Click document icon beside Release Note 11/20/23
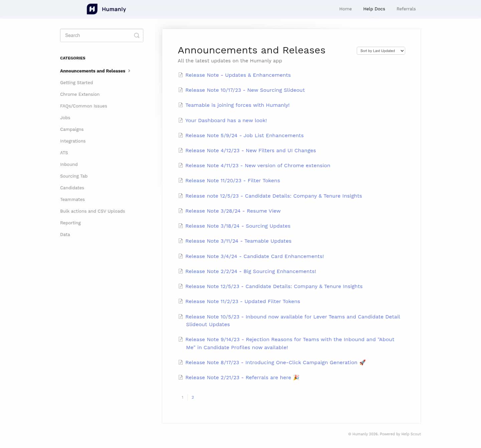481x448 pixels. point(181,180)
